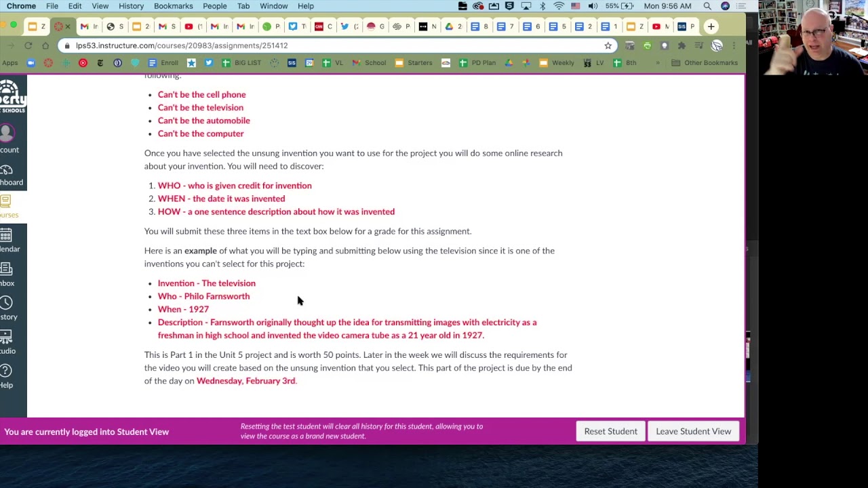Open the Calendar icon in Canvas sidebar
Screen dimensions: 868x488
(x=6, y=235)
